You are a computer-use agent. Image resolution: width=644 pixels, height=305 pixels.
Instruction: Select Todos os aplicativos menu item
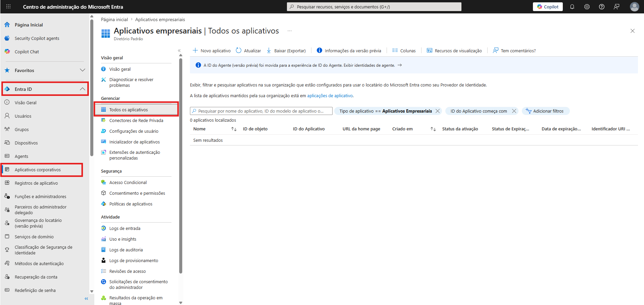click(136, 110)
